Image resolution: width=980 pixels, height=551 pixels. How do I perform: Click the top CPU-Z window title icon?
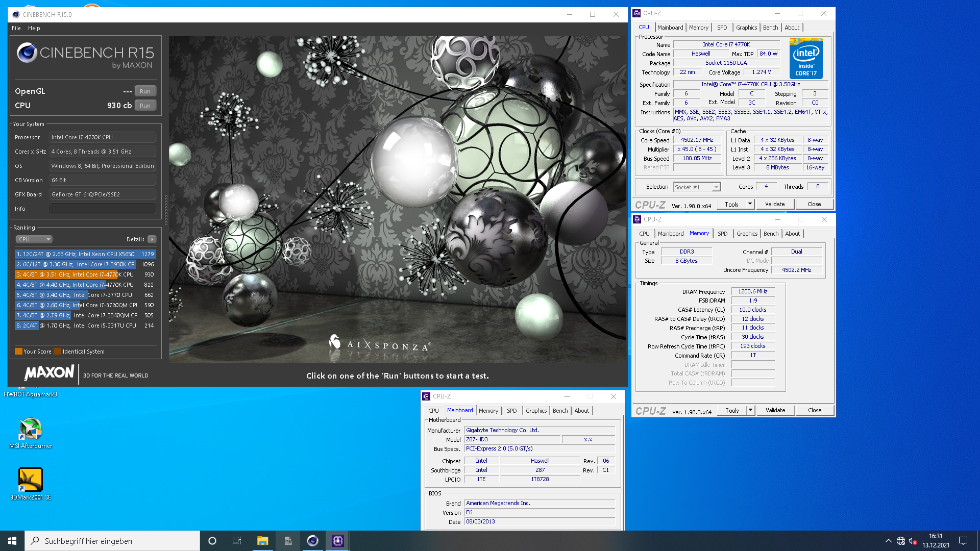click(x=636, y=13)
